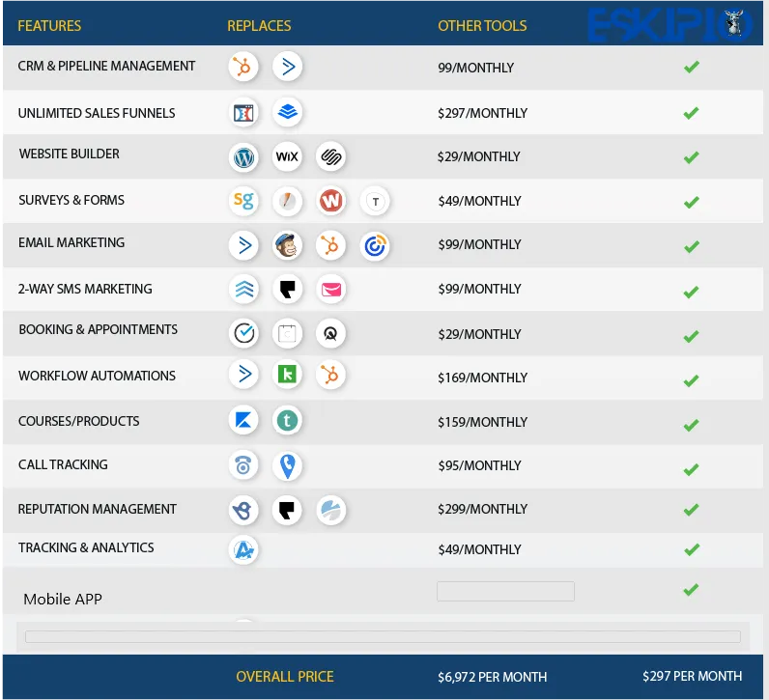
Task: Click Constant Contact icon in Email Marketing row
Action: point(375,245)
